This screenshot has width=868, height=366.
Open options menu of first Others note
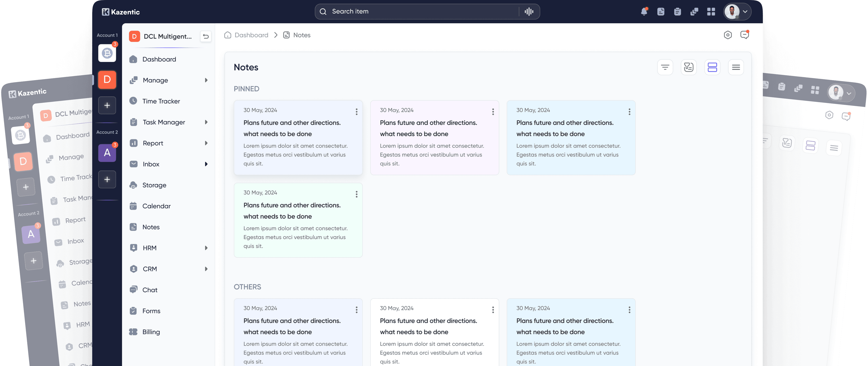point(356,310)
